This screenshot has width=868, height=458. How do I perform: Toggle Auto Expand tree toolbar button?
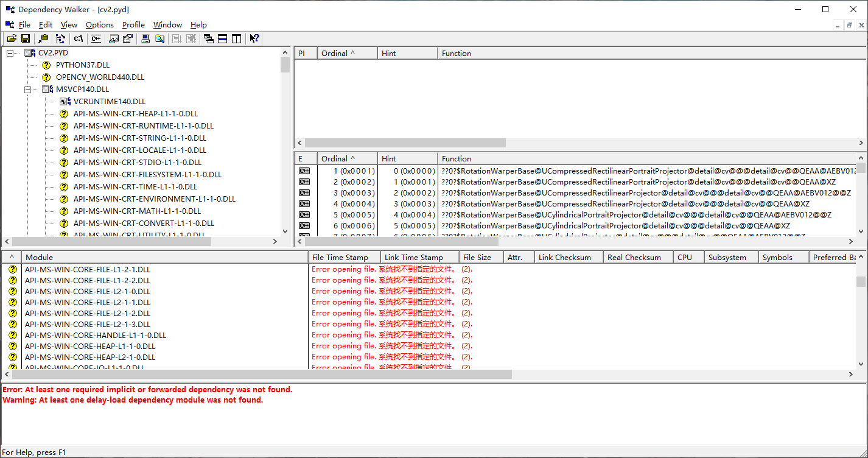click(x=60, y=38)
